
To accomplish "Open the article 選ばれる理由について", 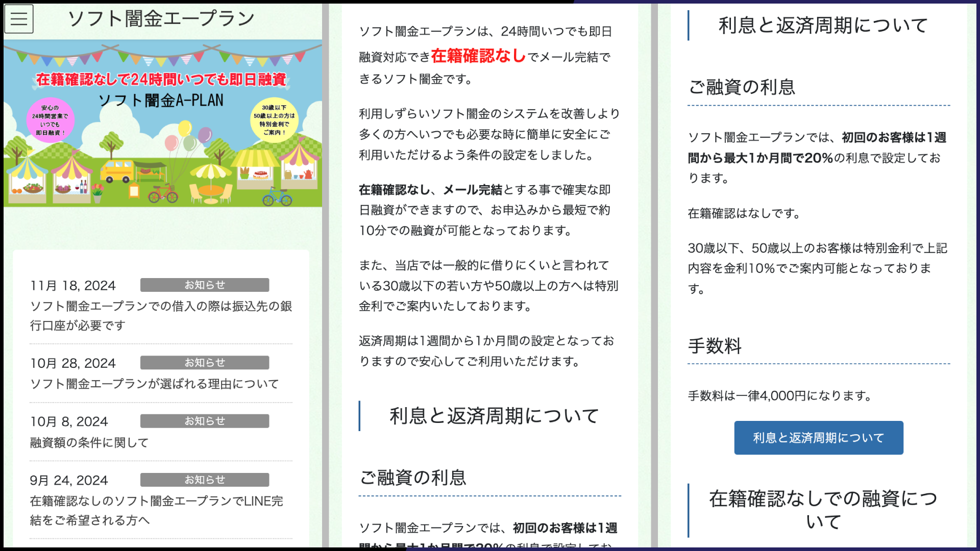I will point(155,384).
